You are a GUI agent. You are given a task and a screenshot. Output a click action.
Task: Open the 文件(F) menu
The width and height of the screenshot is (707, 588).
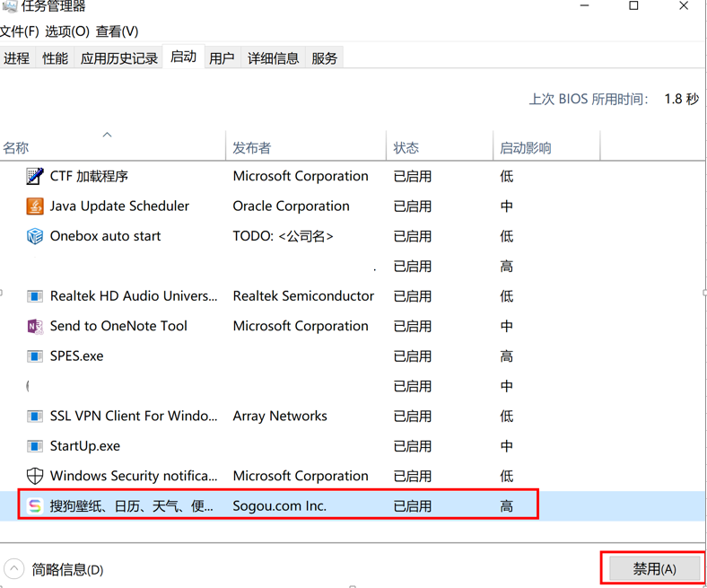[x=20, y=31]
